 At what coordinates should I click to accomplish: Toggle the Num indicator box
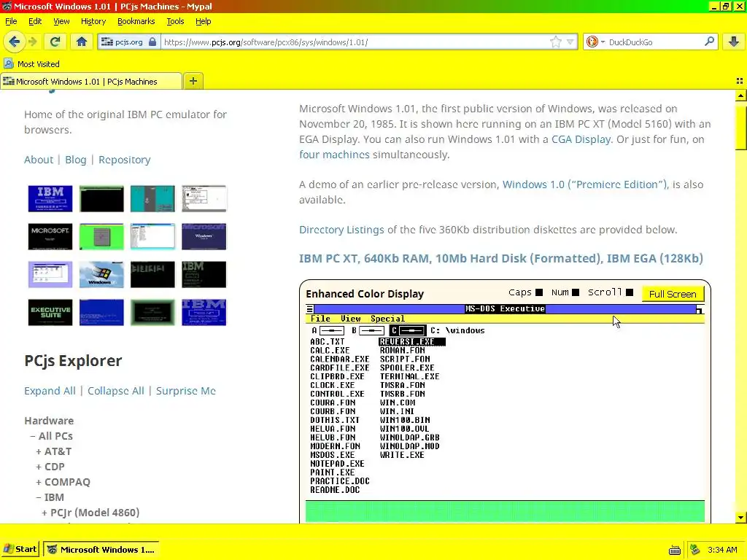click(x=575, y=292)
